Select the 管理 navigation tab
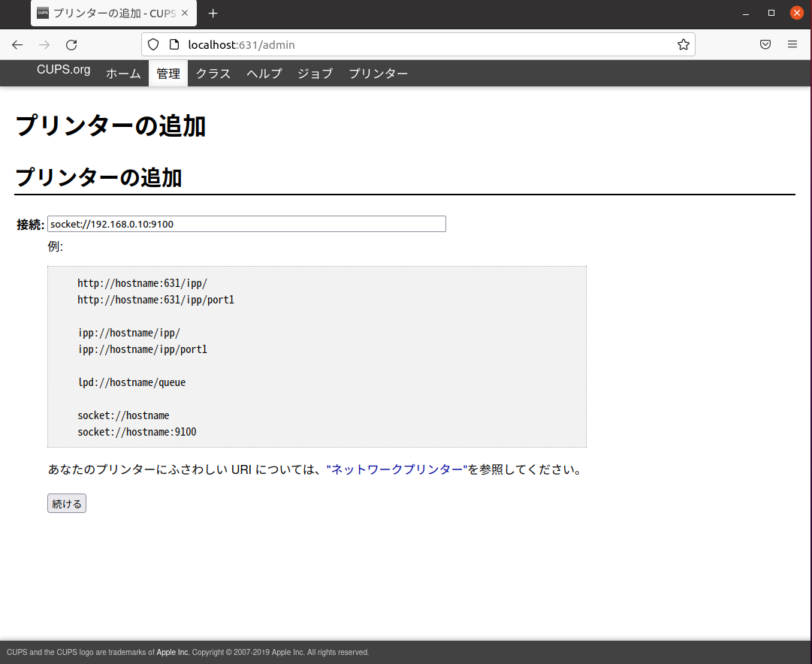Image resolution: width=812 pixels, height=664 pixels. 168,74
